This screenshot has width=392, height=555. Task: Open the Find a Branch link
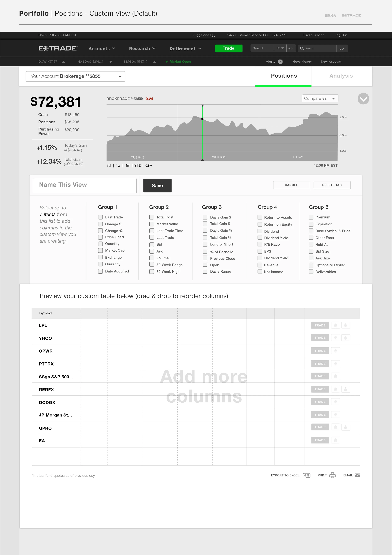tap(314, 35)
